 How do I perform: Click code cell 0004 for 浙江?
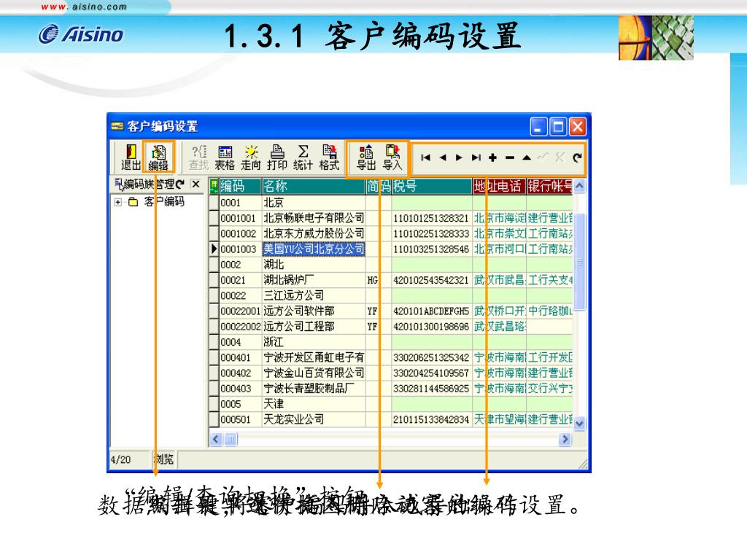click(240, 342)
